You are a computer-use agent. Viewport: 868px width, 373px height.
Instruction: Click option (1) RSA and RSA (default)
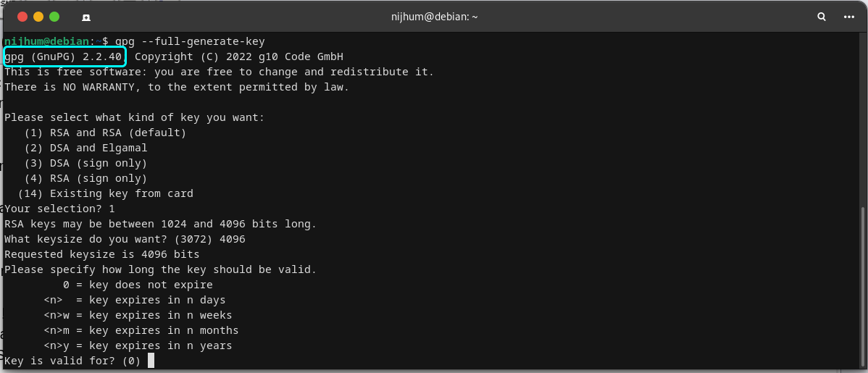coord(105,133)
